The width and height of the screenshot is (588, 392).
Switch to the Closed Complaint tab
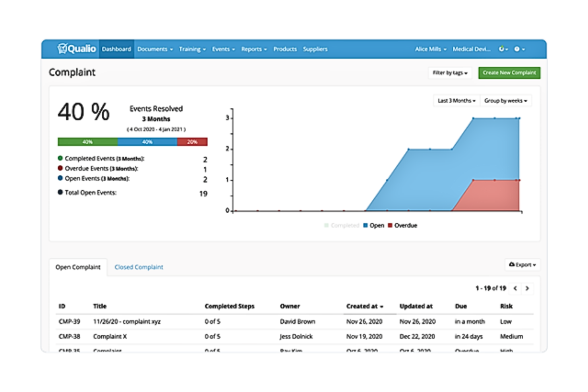click(x=138, y=267)
